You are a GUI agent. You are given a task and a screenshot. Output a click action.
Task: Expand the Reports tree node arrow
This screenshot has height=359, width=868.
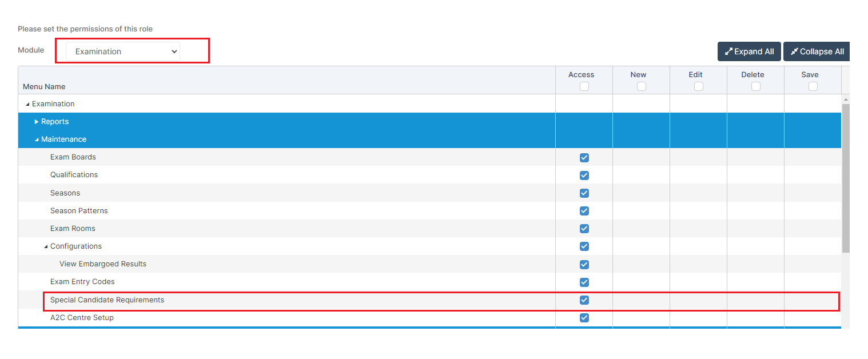pos(37,122)
